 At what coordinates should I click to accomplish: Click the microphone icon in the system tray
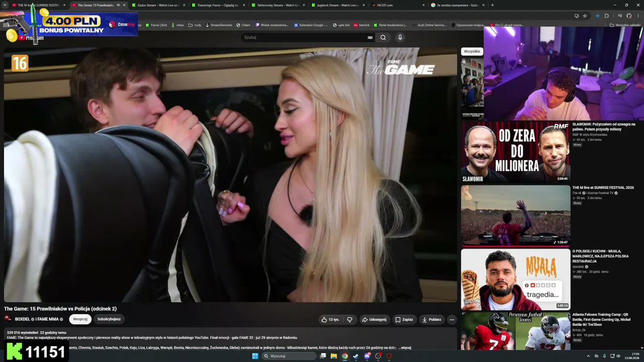(604, 356)
